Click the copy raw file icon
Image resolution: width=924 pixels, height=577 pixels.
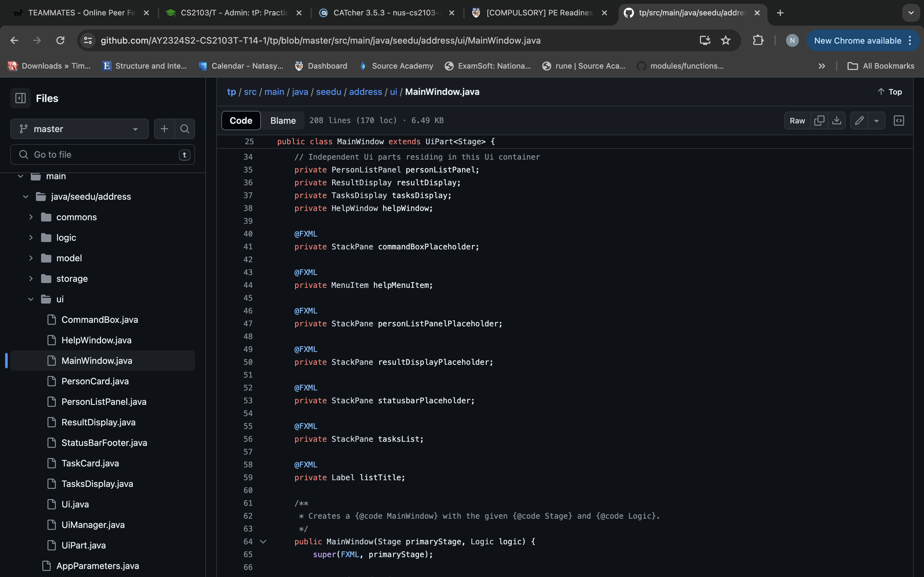tap(819, 121)
